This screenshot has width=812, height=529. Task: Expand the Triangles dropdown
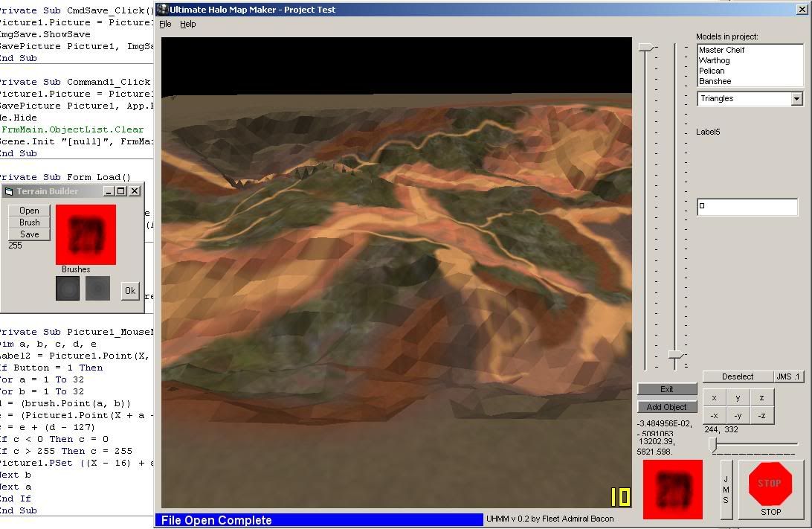(796, 98)
